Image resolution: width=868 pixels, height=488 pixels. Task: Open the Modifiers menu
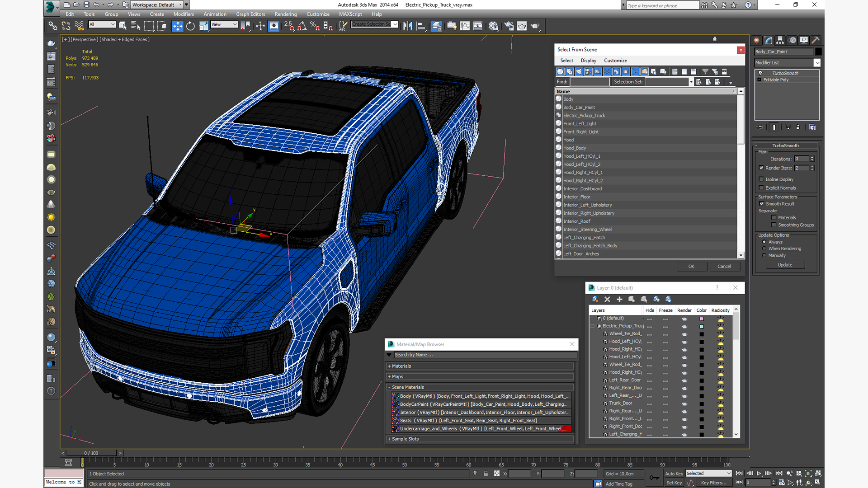[x=184, y=14]
